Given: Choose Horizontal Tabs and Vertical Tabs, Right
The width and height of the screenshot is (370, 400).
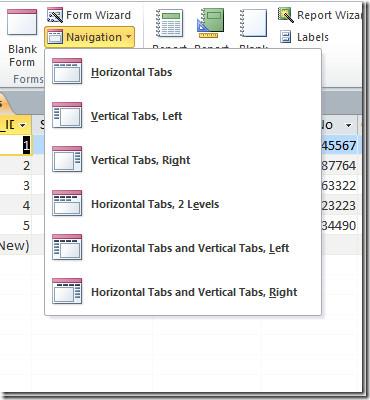Looking at the screenshot, I should [x=183, y=292].
